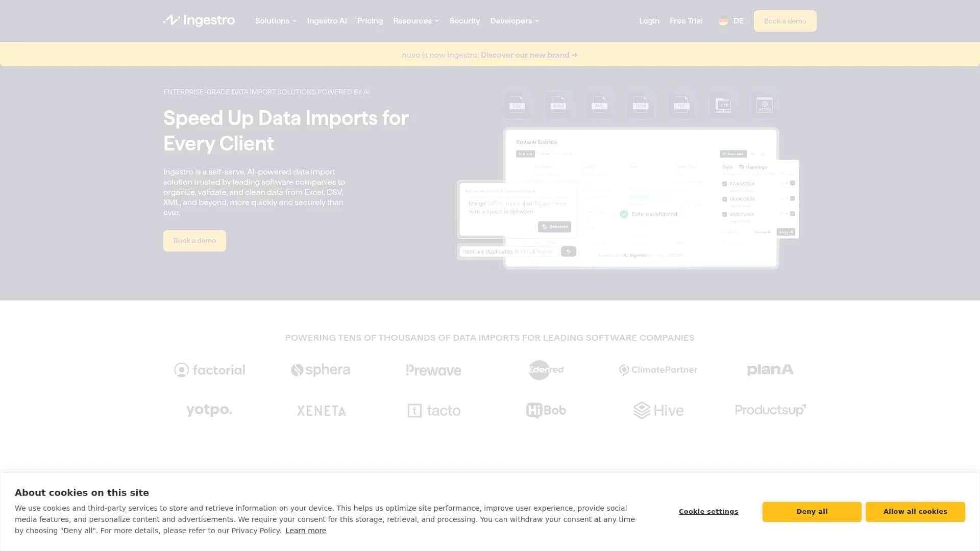Toggle checkbox left of date 07/03/2024
The width and height of the screenshot is (980, 551).
724,184
